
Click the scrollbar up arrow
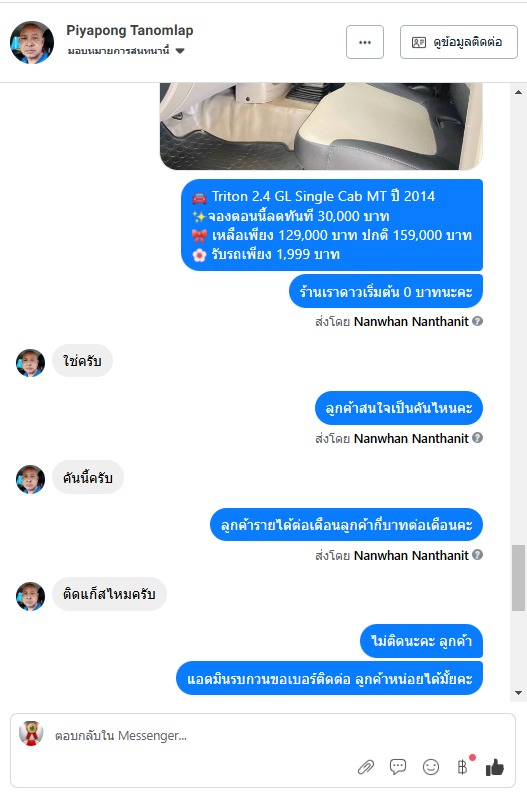(518, 92)
